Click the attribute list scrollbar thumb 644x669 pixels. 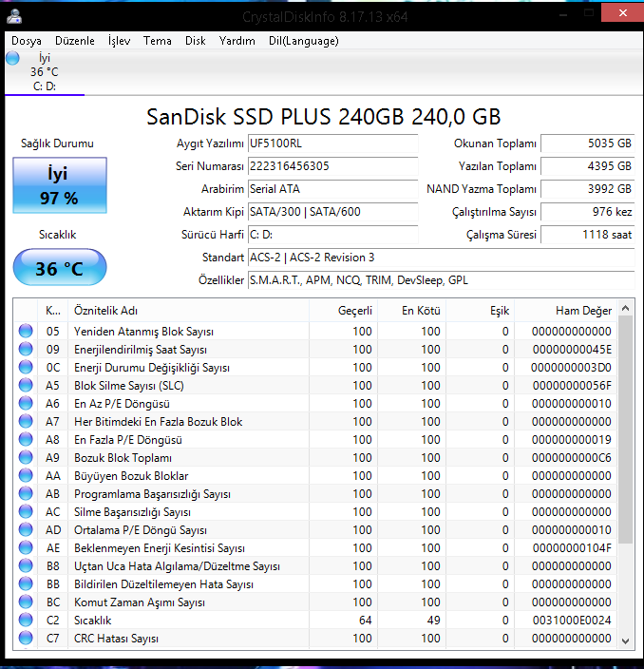click(x=626, y=430)
